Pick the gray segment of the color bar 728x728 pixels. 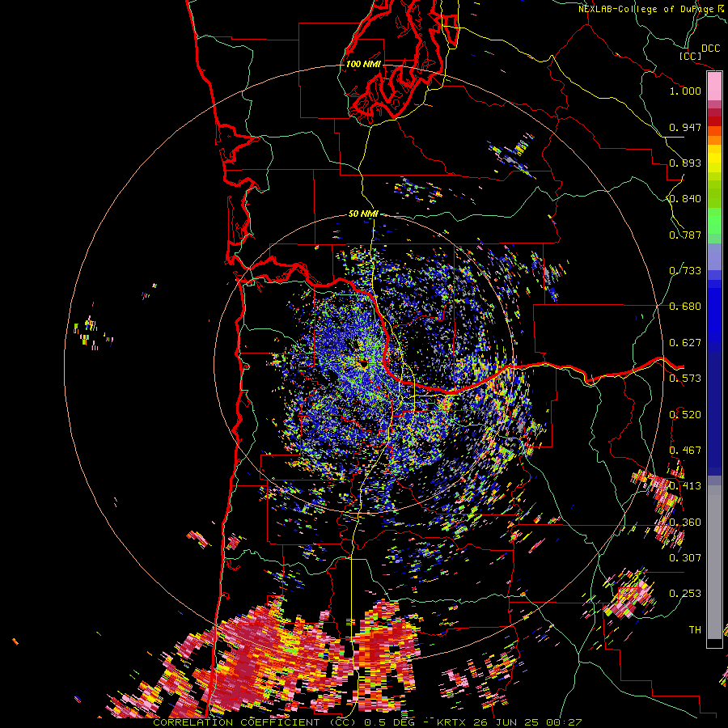click(714, 562)
